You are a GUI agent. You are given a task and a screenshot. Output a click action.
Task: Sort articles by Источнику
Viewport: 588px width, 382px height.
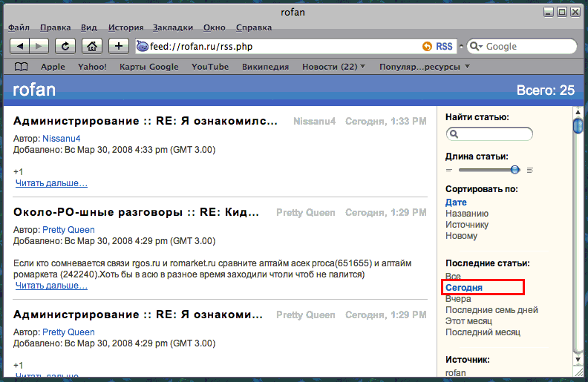pyautogui.click(x=467, y=225)
